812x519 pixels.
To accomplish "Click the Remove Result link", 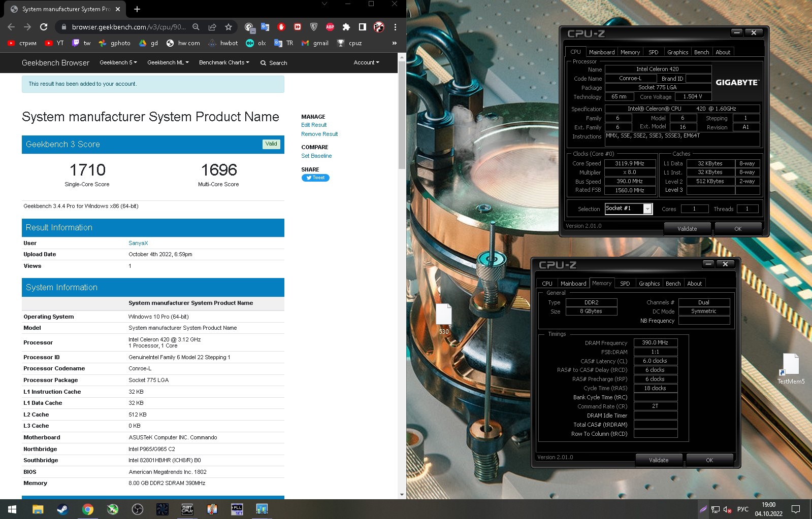I will 319,134.
